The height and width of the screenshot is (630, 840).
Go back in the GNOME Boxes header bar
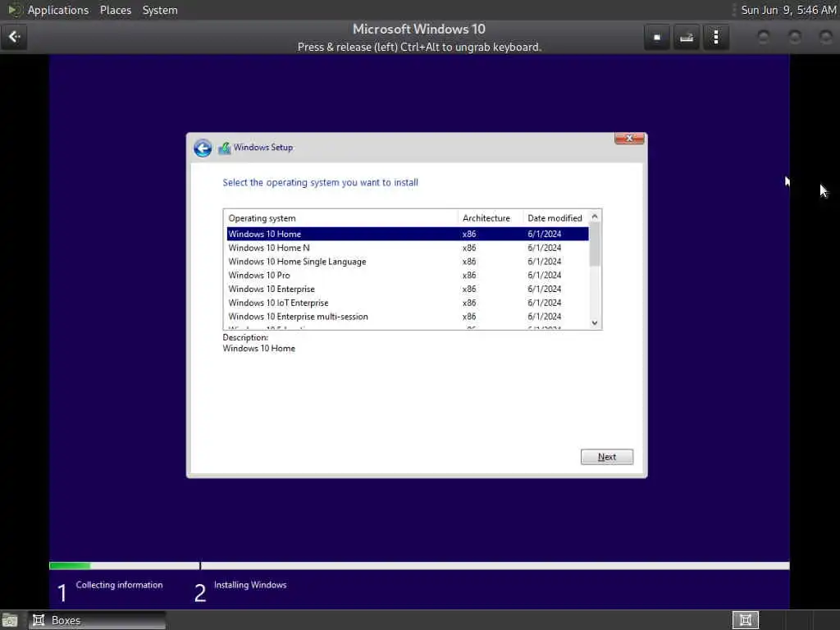click(x=14, y=37)
